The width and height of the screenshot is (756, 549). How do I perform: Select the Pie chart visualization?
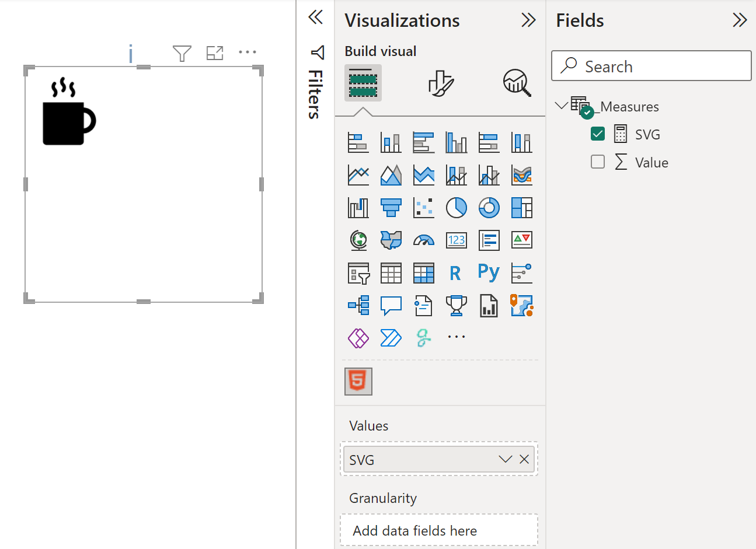(x=456, y=207)
